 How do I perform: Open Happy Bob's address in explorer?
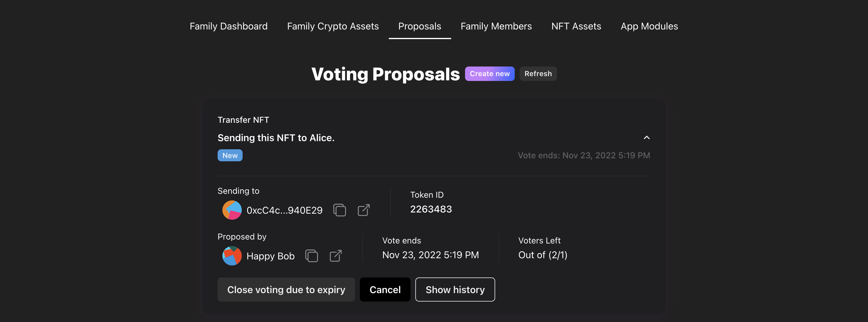336,256
